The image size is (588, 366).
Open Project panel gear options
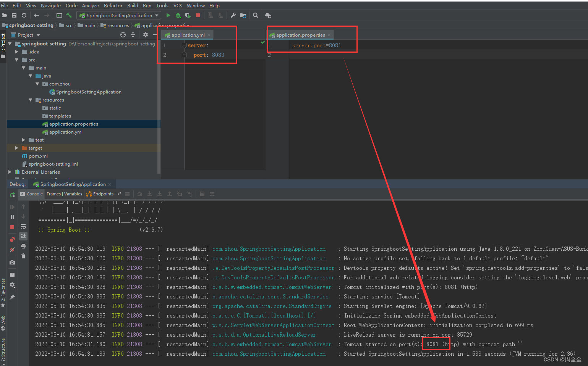(146, 35)
